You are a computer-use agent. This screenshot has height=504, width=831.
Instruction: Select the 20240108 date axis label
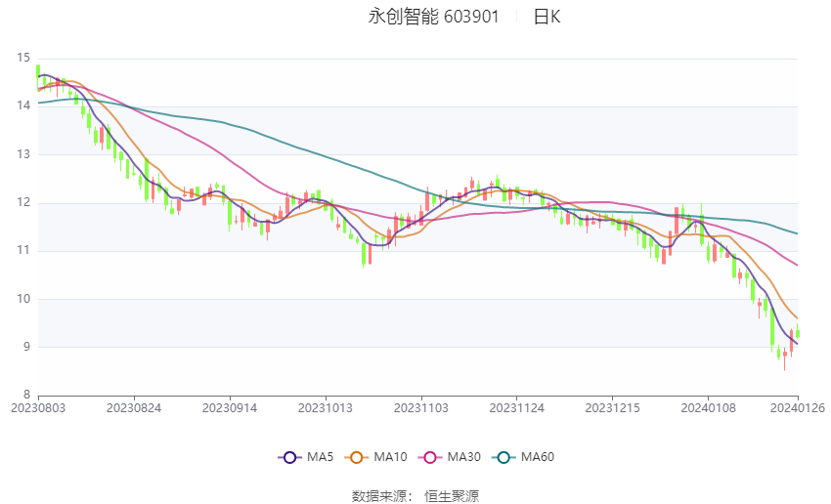(x=708, y=408)
